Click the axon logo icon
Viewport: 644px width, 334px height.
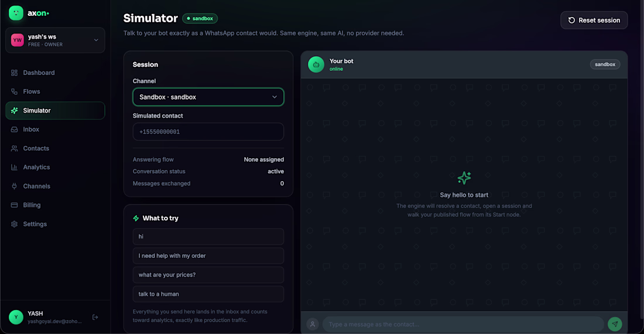tap(16, 13)
